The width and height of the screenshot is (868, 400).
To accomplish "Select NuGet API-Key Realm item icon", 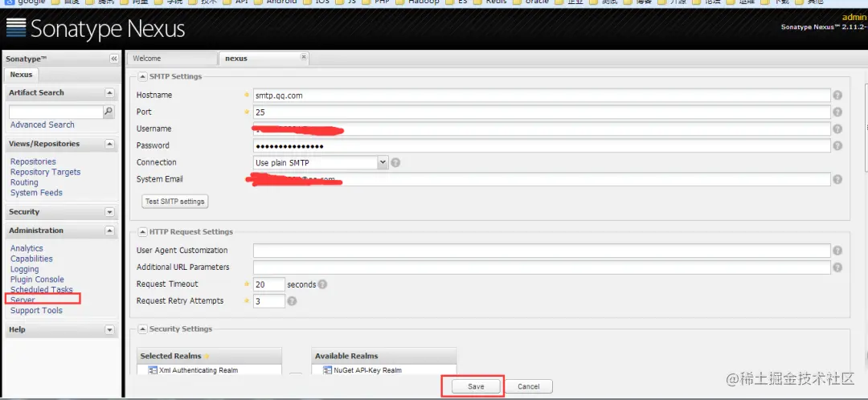I will [328, 370].
